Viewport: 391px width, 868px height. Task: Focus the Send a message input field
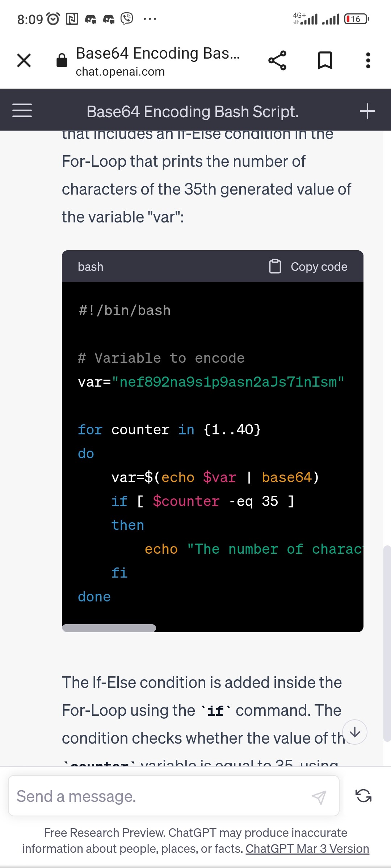click(159, 796)
